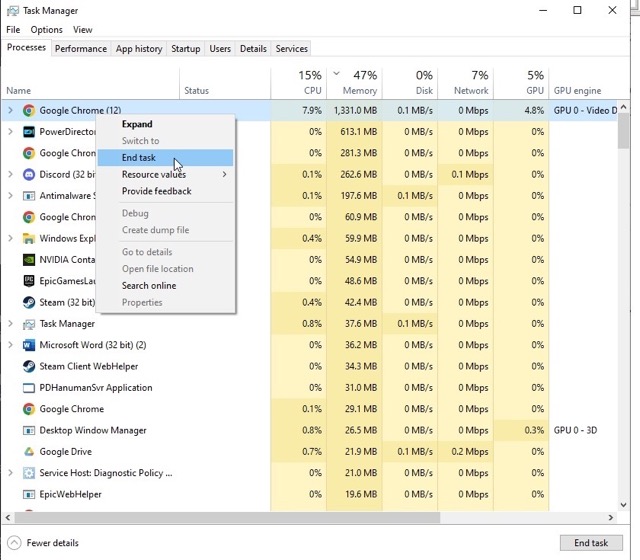Open the Users tab
Image resolution: width=640 pixels, height=560 pixels.
(x=220, y=49)
